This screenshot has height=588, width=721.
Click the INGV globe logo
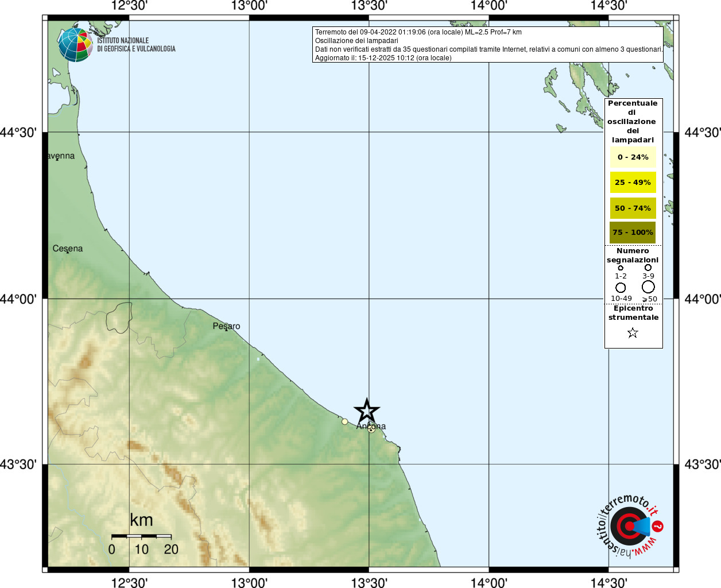point(75,45)
